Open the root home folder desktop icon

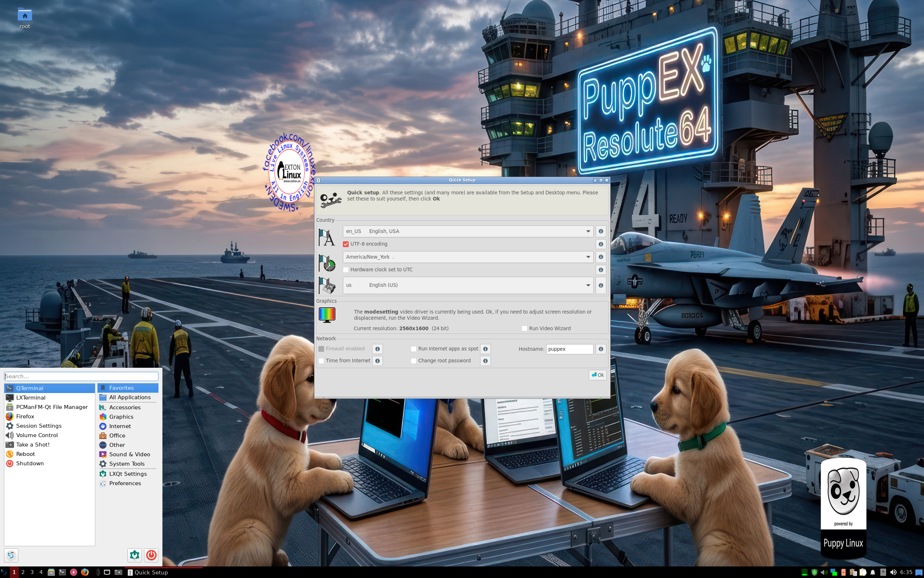point(25,18)
